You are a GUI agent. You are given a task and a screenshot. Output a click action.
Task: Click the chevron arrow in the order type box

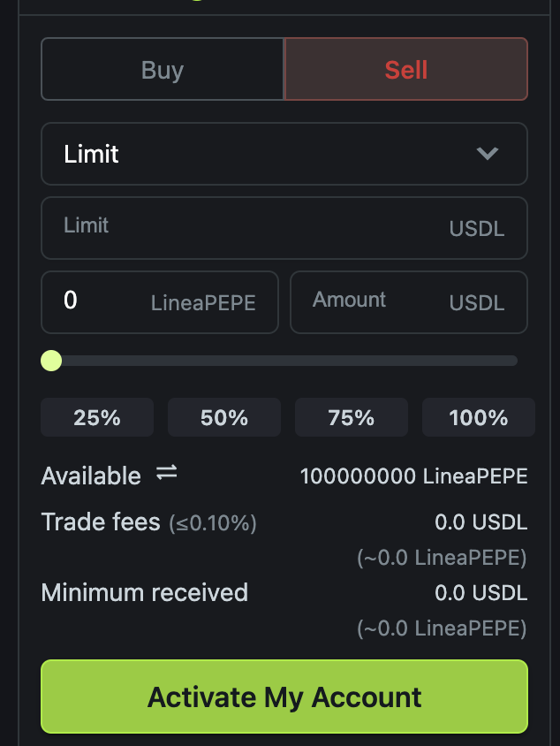click(487, 154)
